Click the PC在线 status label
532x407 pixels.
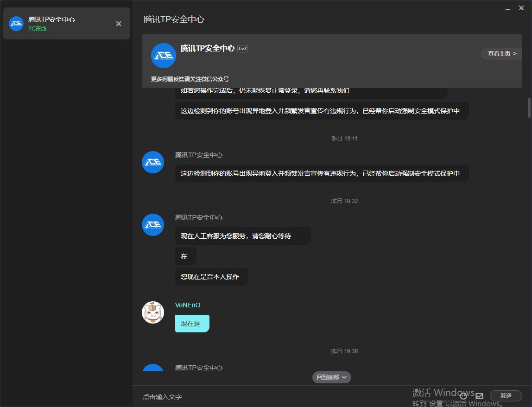[38, 29]
